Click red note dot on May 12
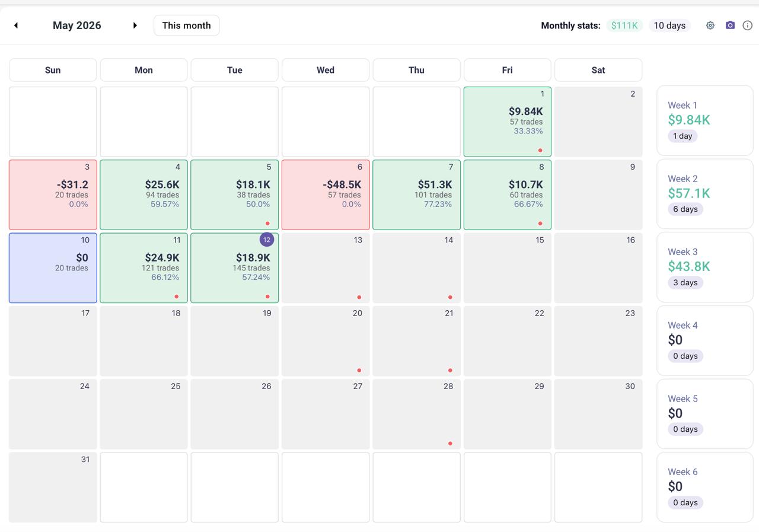 267,297
